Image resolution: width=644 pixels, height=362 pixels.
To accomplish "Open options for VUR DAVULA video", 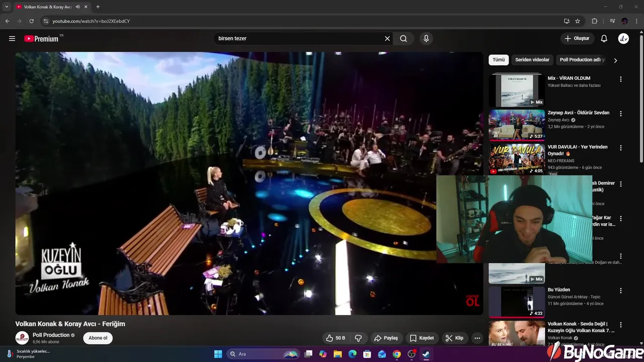I will (x=620, y=148).
